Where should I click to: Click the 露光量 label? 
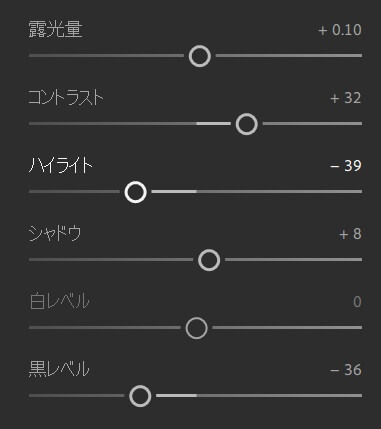pyautogui.click(x=55, y=29)
